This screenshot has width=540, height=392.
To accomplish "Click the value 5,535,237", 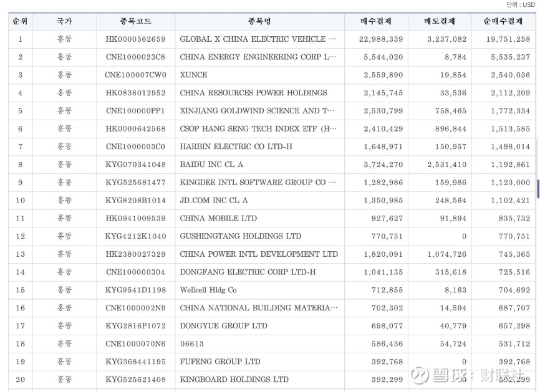I will (x=511, y=57).
